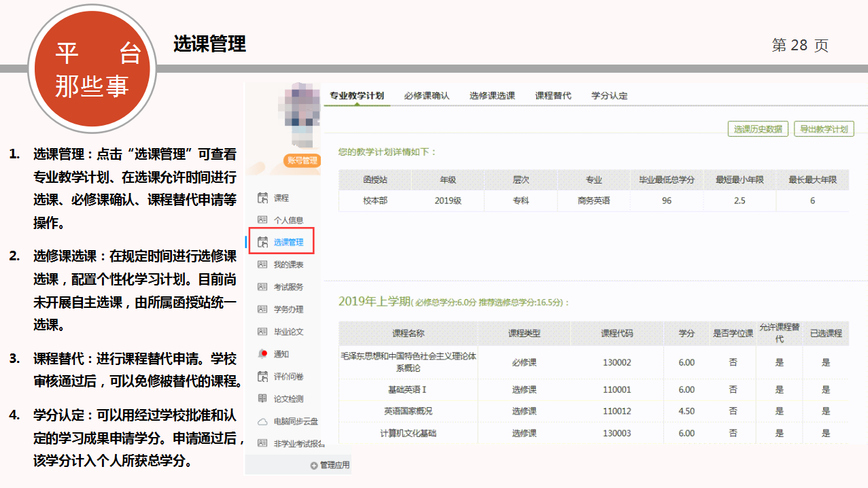868x488 pixels.
Task: Click the 选课历史数据 button
Action: 757,129
